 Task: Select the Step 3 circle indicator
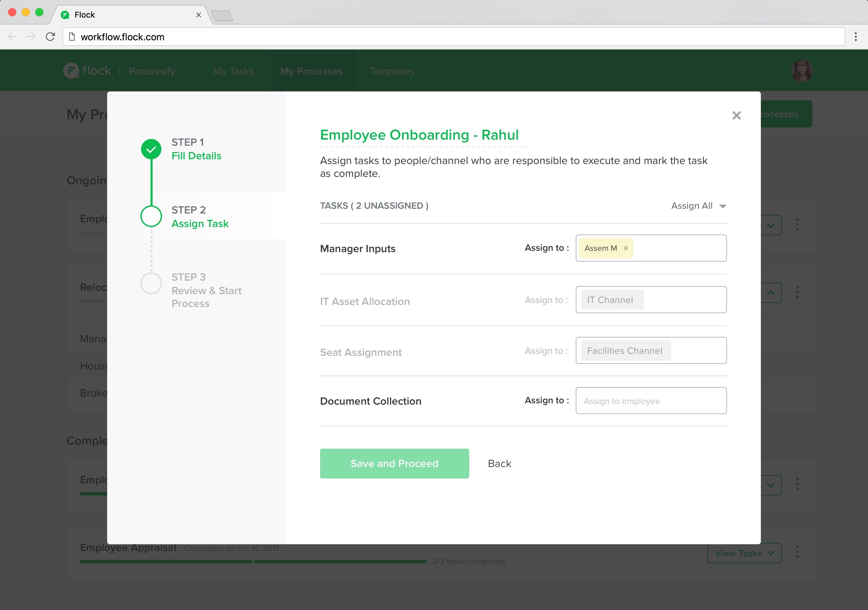151,283
